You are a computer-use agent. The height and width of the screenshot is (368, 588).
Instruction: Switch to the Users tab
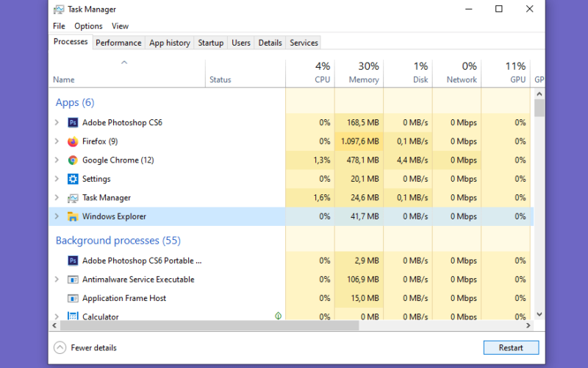[x=241, y=43]
